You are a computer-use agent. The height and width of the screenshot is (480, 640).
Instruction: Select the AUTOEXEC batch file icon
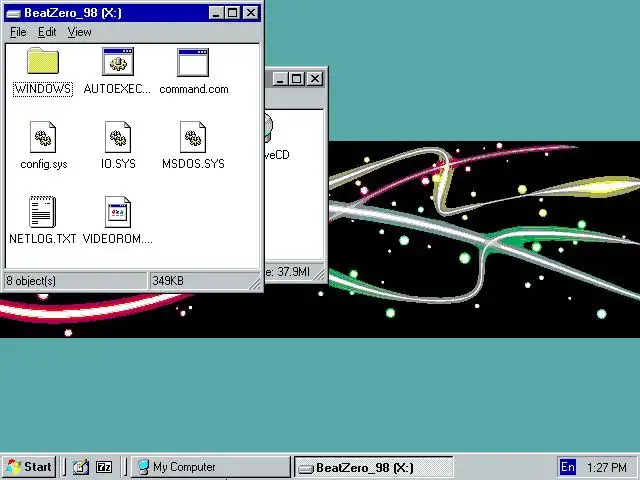(x=118, y=61)
